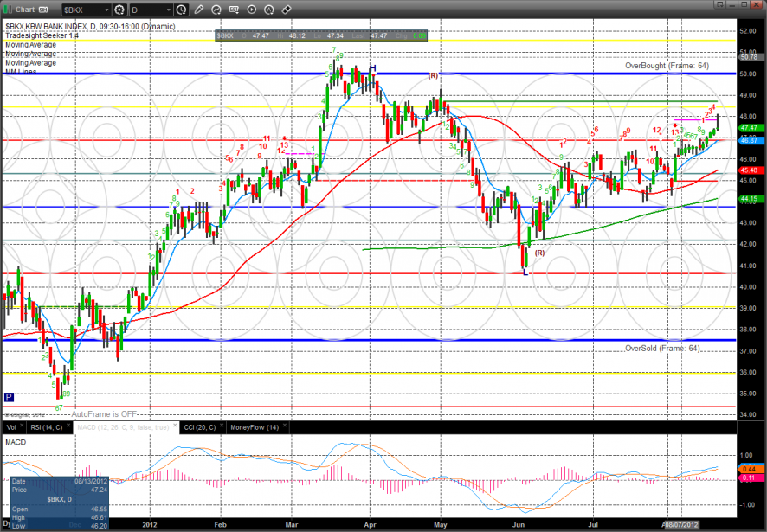The height and width of the screenshot is (532, 767).
Task: Open the $BKX symbol dropdown
Action: (107, 10)
